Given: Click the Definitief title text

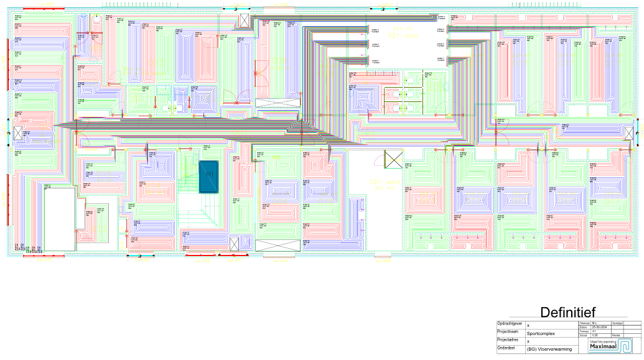Looking at the screenshot, I should pyautogui.click(x=568, y=312).
